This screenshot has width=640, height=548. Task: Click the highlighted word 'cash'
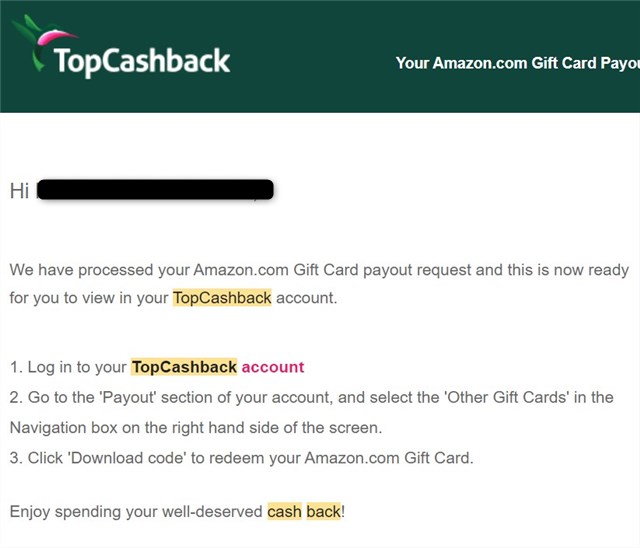click(284, 511)
